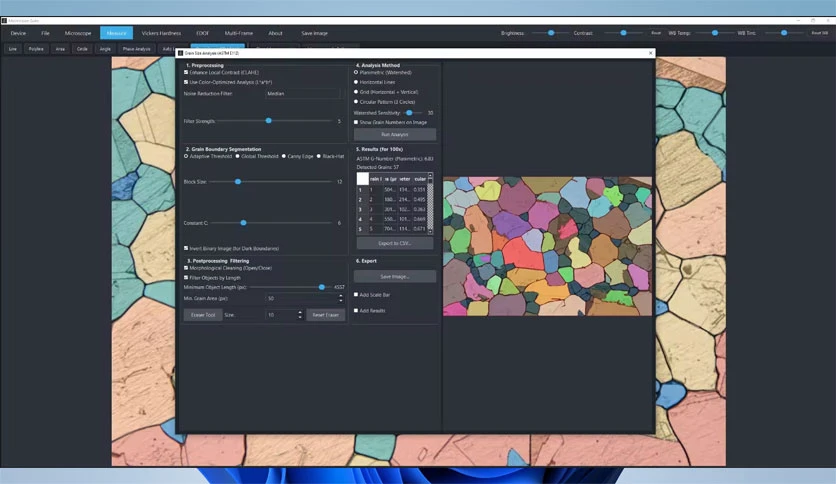
Task: Open the Microscope menu
Action: [x=78, y=33]
